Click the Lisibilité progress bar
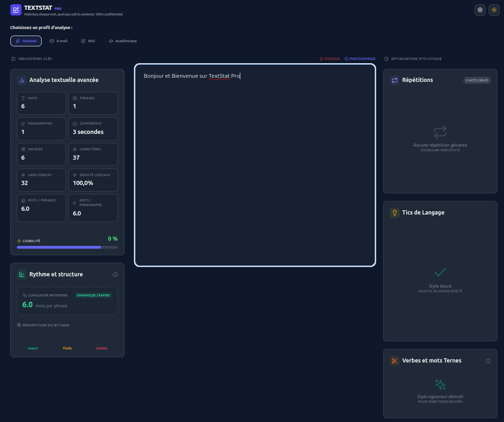Viewport: 504px width, 422px height. (x=67, y=247)
